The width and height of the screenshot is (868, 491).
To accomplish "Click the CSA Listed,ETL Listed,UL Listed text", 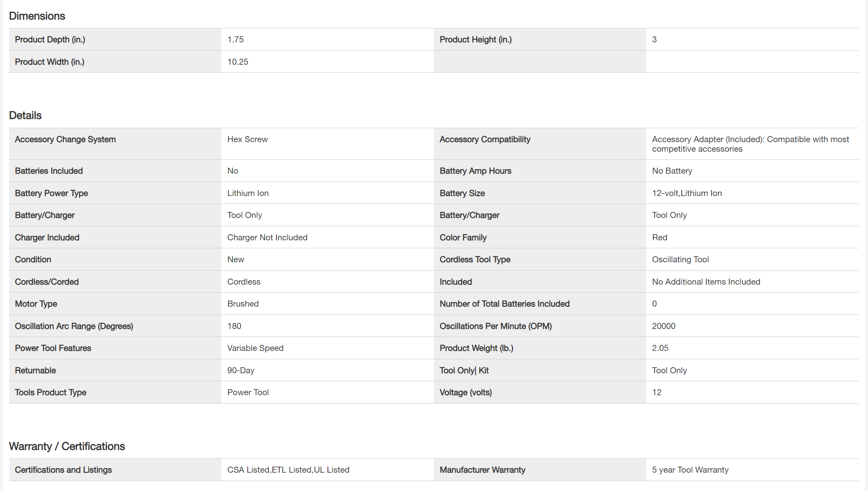I will (288, 470).
